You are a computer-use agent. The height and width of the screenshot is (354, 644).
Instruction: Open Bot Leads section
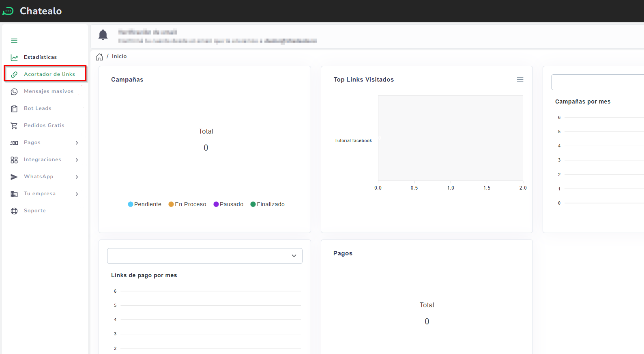coord(37,108)
